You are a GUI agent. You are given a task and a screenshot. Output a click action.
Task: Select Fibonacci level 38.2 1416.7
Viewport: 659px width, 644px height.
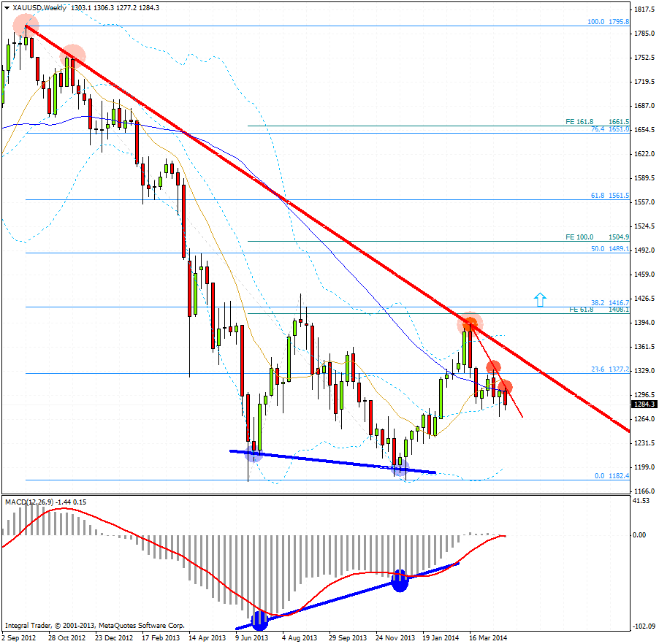point(610,302)
